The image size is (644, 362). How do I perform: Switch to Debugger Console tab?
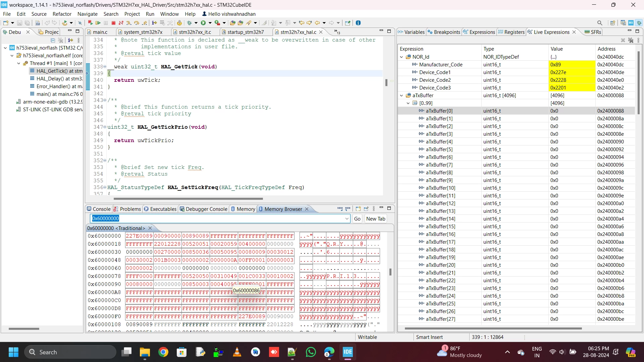[203, 209]
